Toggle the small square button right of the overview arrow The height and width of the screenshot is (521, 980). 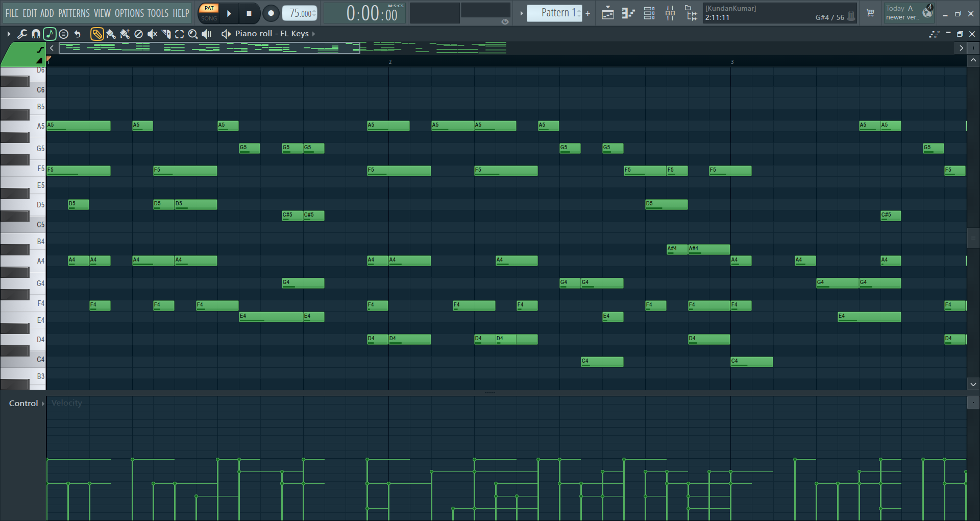click(973, 48)
